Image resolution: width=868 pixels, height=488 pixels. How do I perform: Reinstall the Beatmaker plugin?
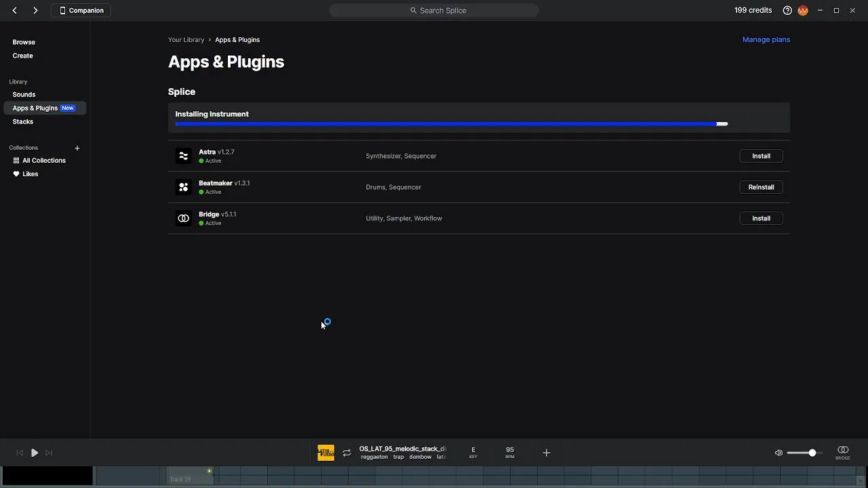[761, 187]
